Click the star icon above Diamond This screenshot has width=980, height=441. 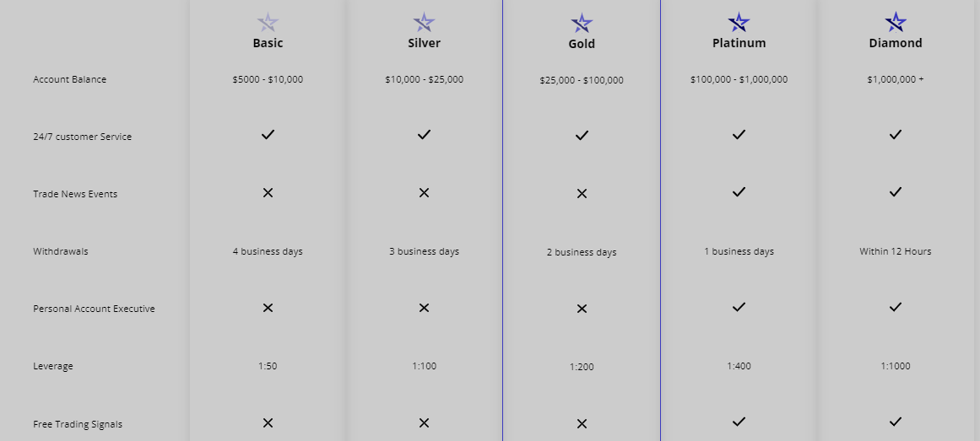[896, 23]
